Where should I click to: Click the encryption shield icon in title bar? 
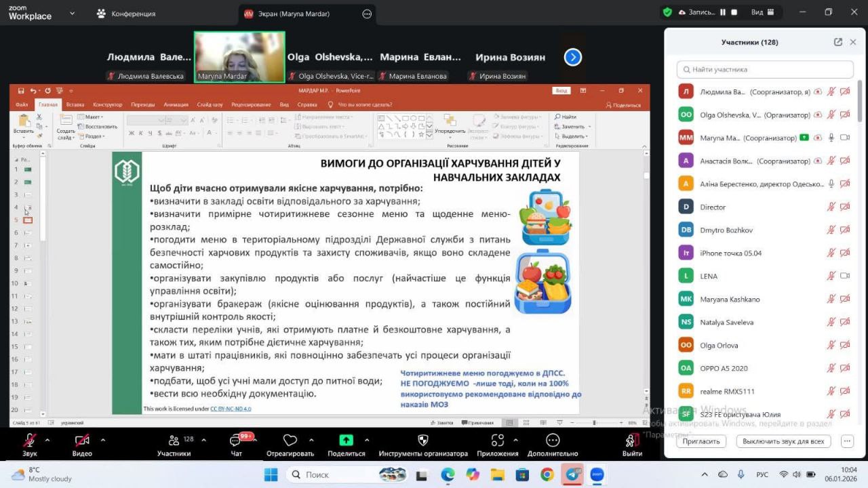[x=667, y=12]
